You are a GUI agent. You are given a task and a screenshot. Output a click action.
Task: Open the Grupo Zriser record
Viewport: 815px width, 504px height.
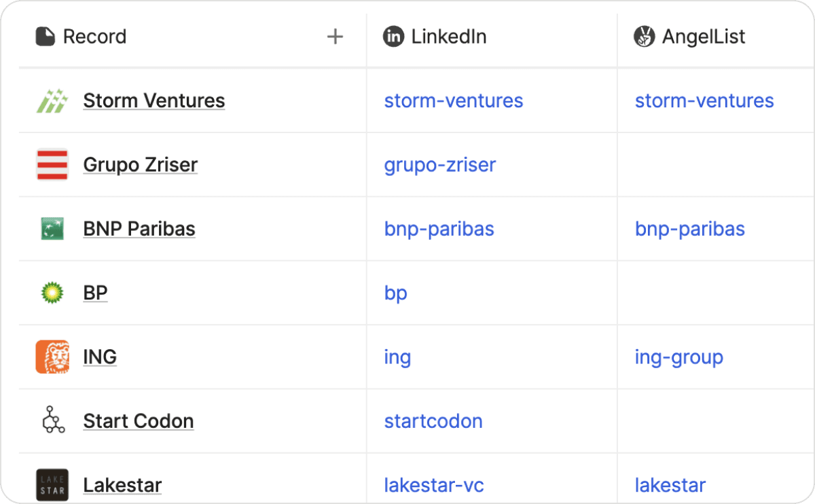pyautogui.click(x=140, y=165)
